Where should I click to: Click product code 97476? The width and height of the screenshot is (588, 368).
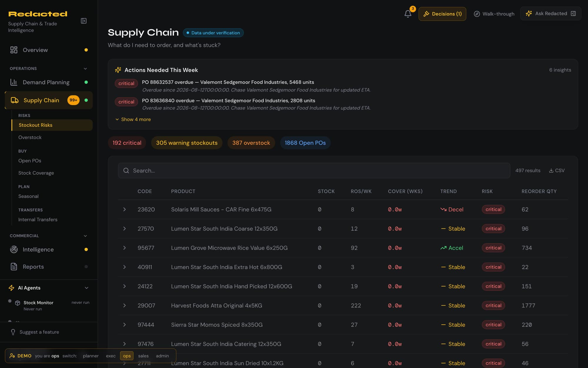146,344
